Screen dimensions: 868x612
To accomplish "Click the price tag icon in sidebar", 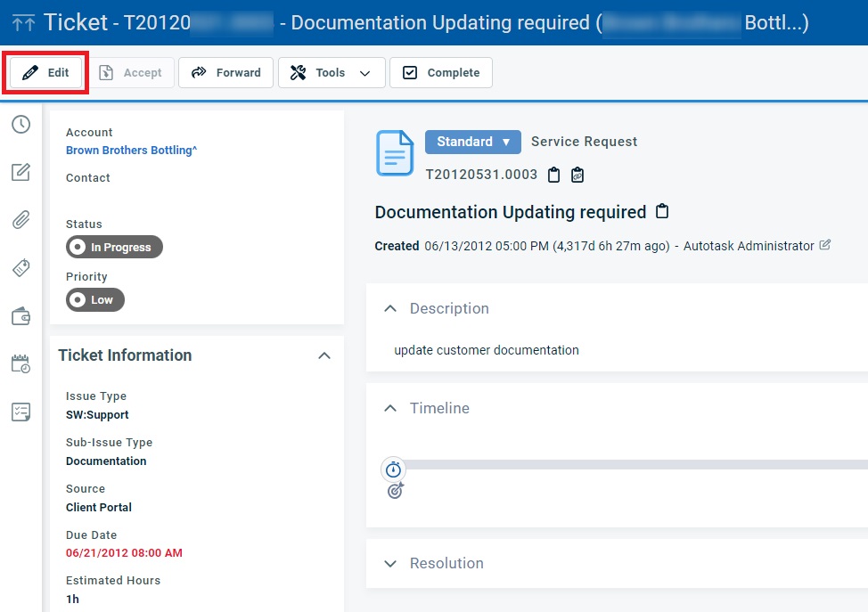I will (x=20, y=268).
